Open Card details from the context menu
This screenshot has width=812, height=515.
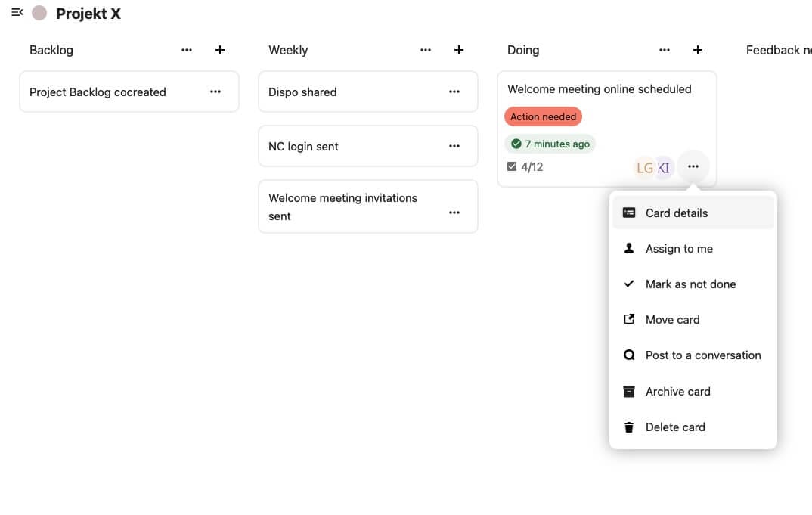click(x=676, y=213)
